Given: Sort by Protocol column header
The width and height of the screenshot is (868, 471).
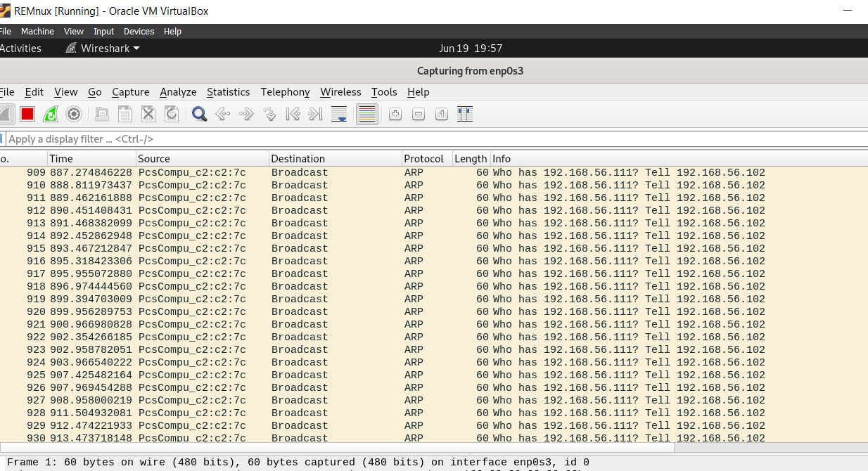Looking at the screenshot, I should pyautogui.click(x=427, y=158).
